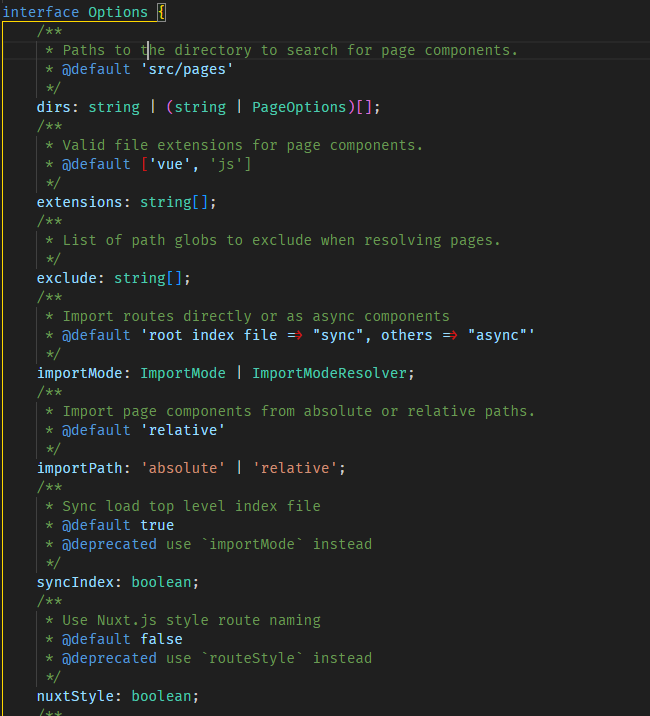
Task: Click the 'exclude' property name
Action: [67, 278]
